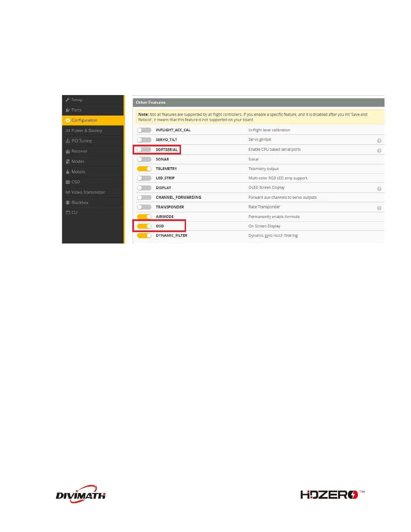
Task: Open help for SERVO_TILT feature
Action: pyautogui.click(x=379, y=141)
